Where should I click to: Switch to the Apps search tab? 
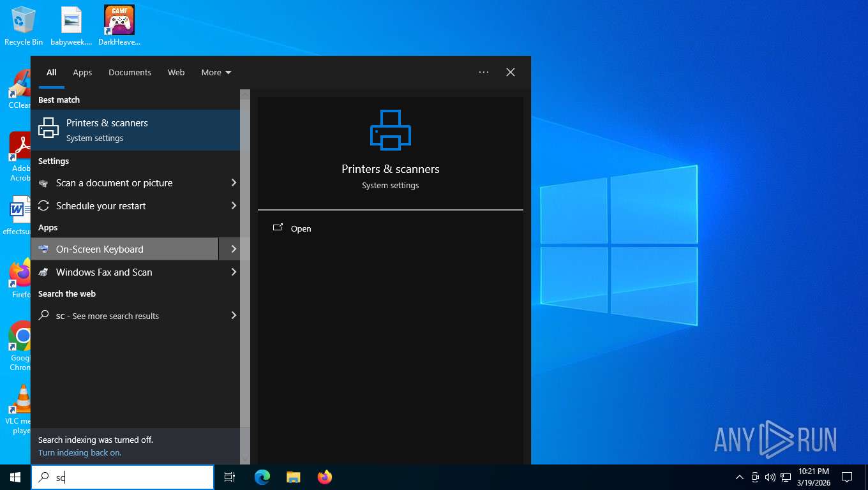point(82,73)
